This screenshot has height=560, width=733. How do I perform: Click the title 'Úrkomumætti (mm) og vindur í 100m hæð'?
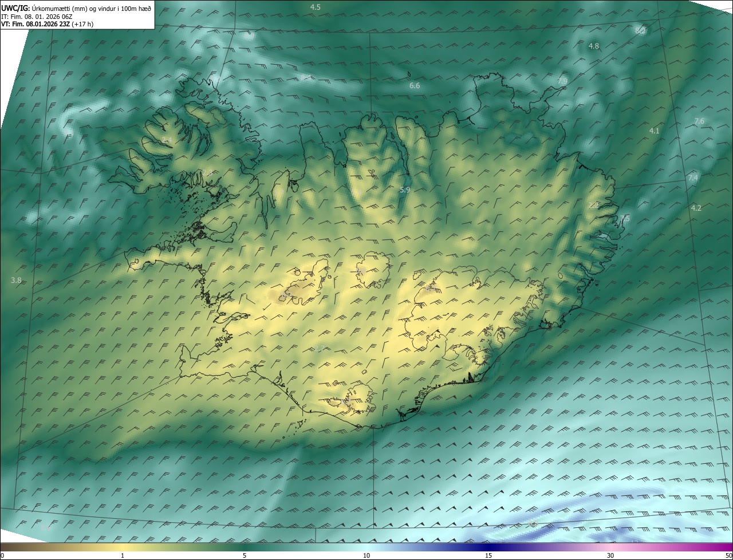tap(91, 8)
